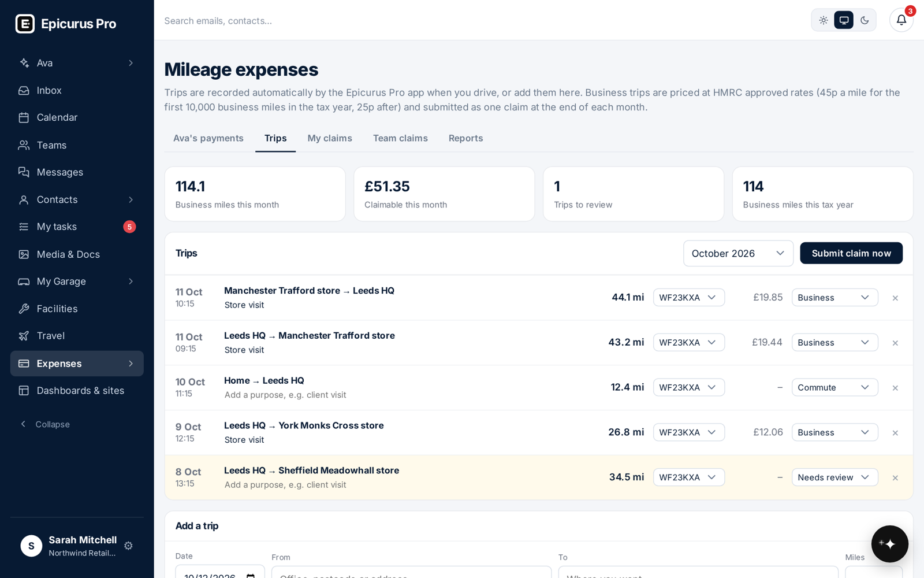Open Ava sparkle icon in sidebar

pyautogui.click(x=24, y=63)
